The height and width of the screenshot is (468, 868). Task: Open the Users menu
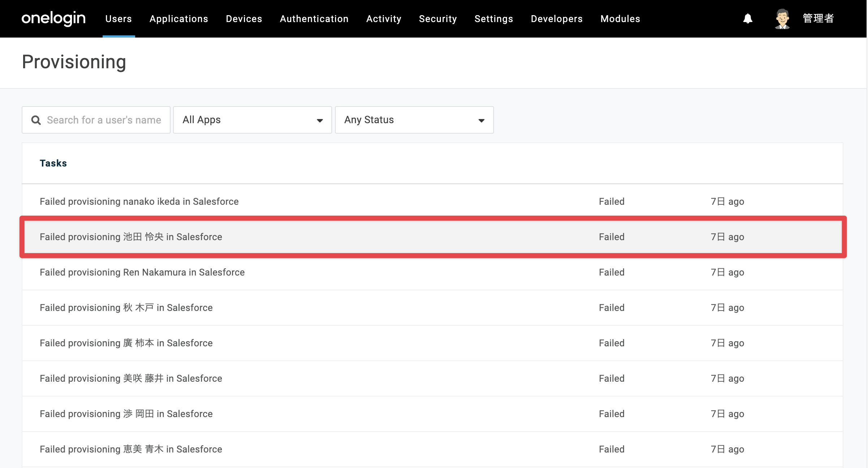pyautogui.click(x=119, y=19)
